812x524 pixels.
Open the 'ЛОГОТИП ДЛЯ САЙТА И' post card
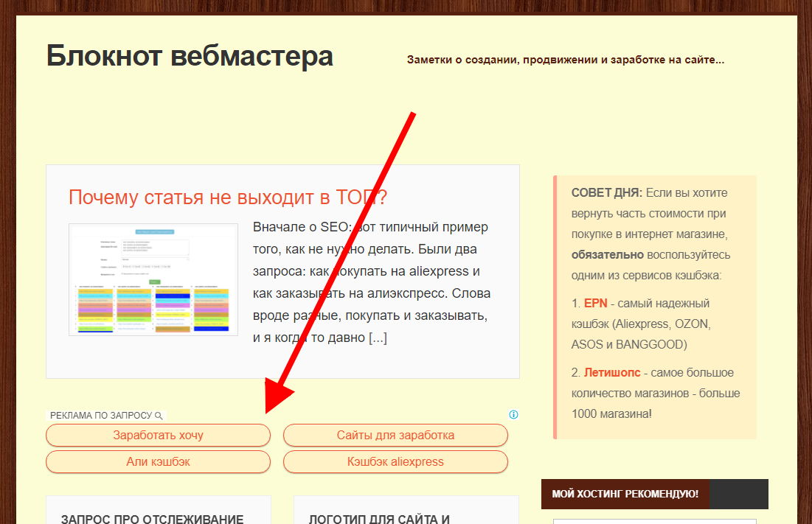[x=406, y=510]
